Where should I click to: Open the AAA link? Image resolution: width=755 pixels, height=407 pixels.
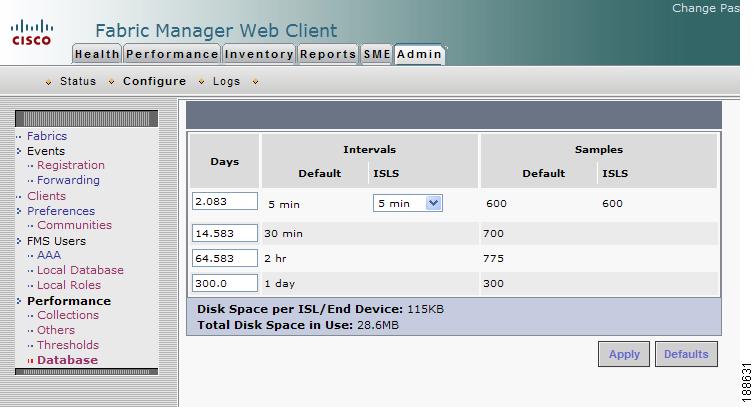tap(49, 255)
